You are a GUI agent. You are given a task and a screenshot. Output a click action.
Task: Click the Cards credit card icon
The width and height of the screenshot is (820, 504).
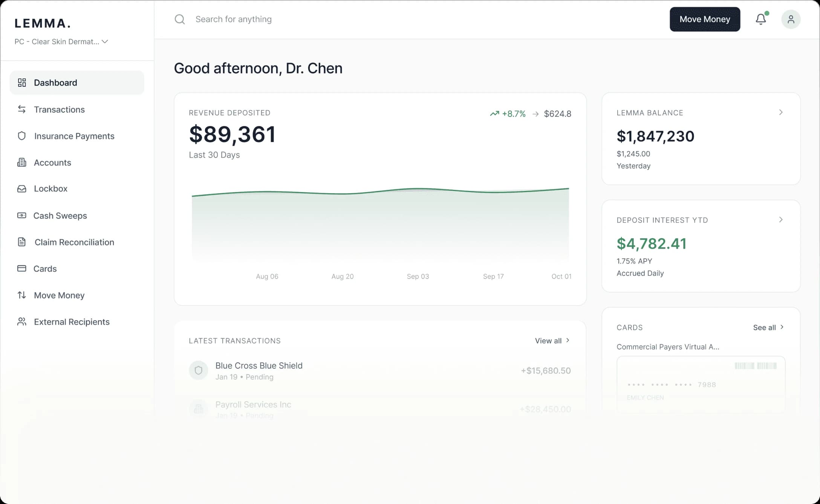click(x=22, y=269)
